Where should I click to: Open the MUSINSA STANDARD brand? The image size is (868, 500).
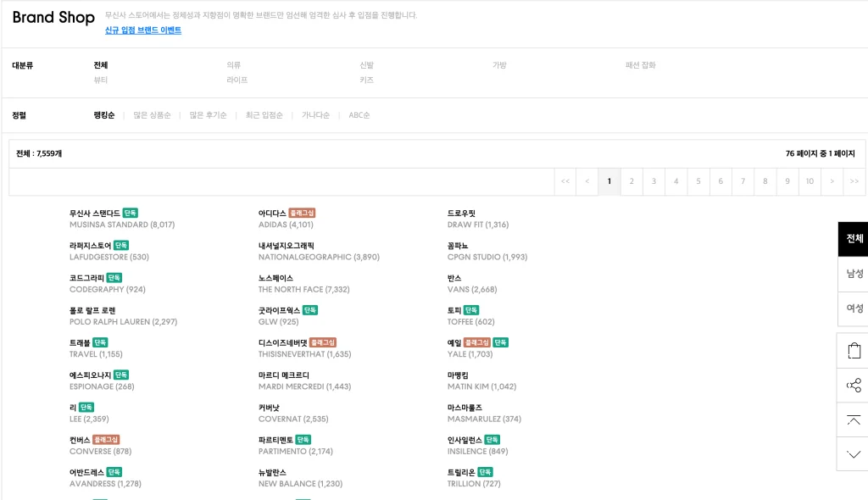122,225
